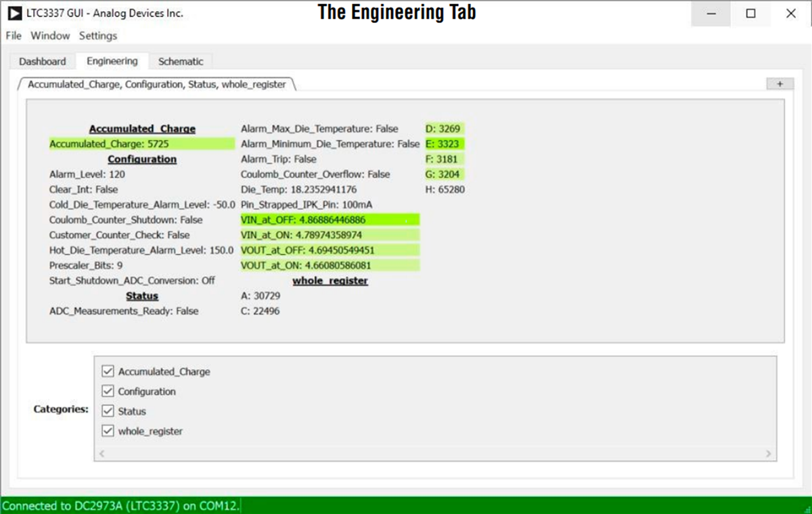Viewport: 812px width, 514px height.
Task: Uncheck the whole_register category checkbox
Action: 107,431
